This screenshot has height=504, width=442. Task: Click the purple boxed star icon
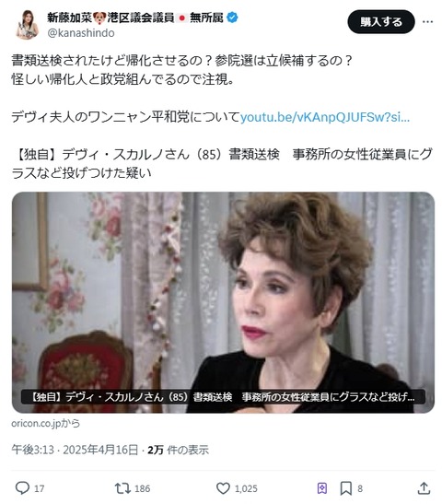coord(322,489)
